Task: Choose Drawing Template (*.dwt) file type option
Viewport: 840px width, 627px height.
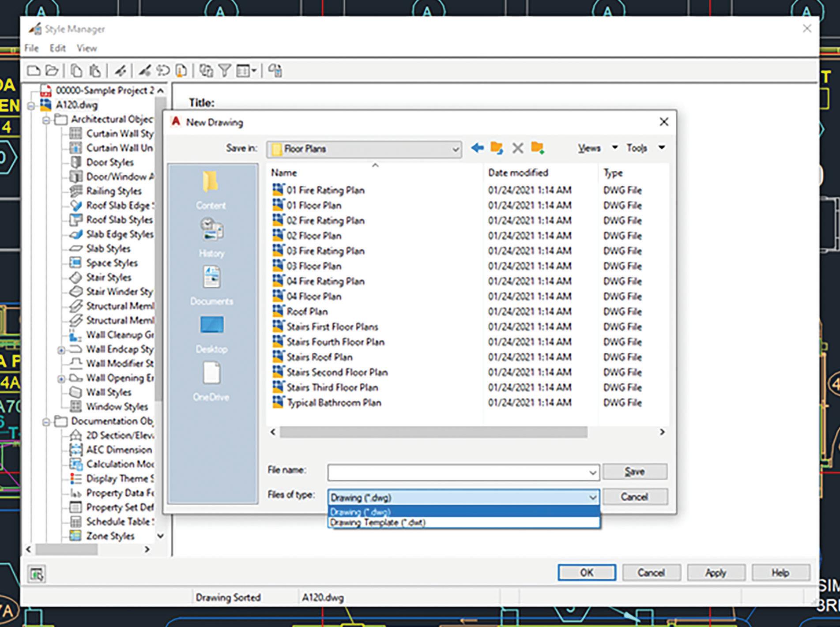Action: pyautogui.click(x=463, y=522)
